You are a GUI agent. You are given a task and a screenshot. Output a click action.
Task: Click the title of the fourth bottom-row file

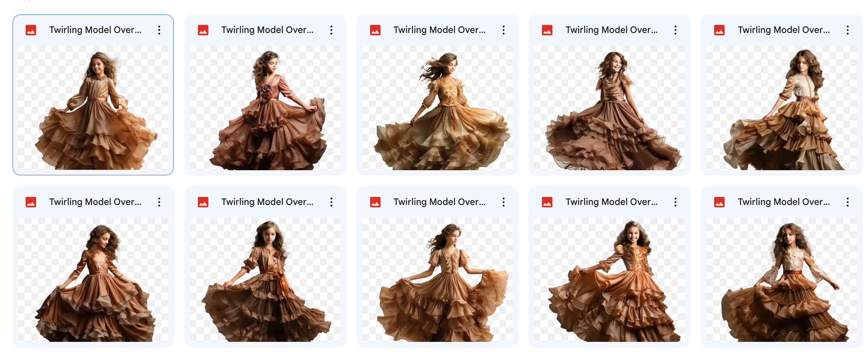click(x=611, y=202)
